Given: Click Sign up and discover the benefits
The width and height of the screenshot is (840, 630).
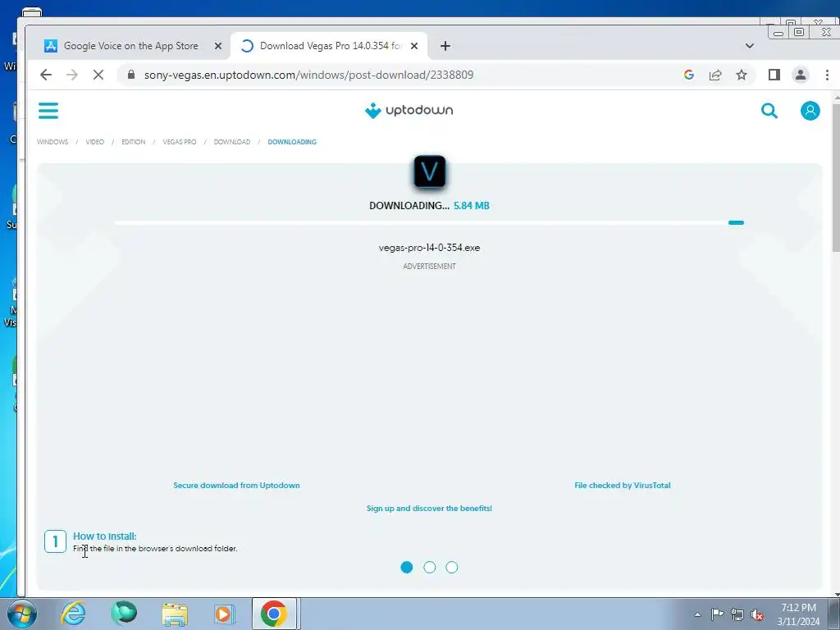Looking at the screenshot, I should (x=429, y=509).
